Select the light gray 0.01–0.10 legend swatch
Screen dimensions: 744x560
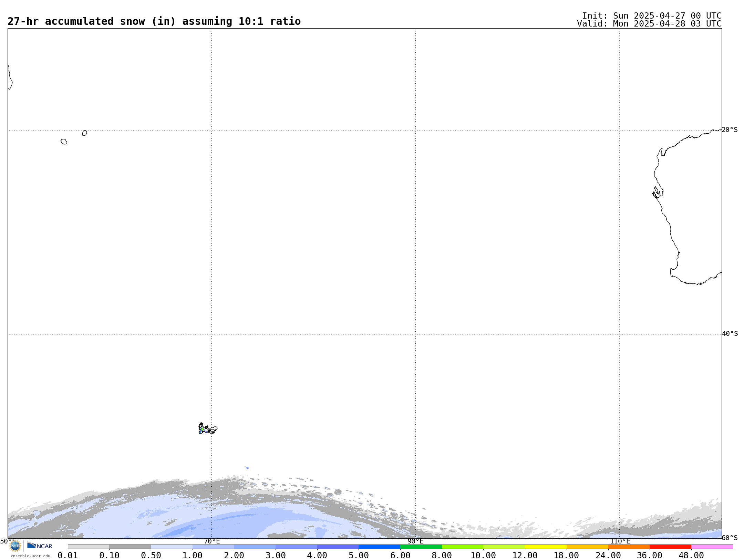pyautogui.click(x=89, y=547)
